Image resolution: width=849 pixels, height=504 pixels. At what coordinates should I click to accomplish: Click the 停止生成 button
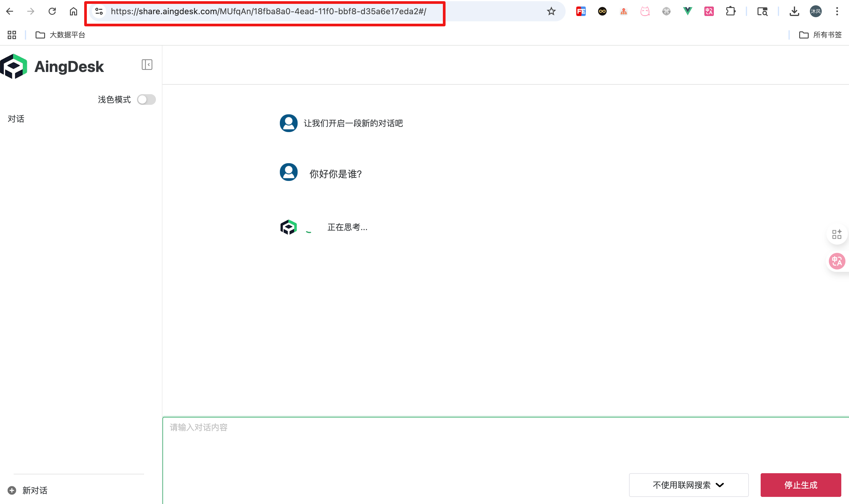point(801,485)
